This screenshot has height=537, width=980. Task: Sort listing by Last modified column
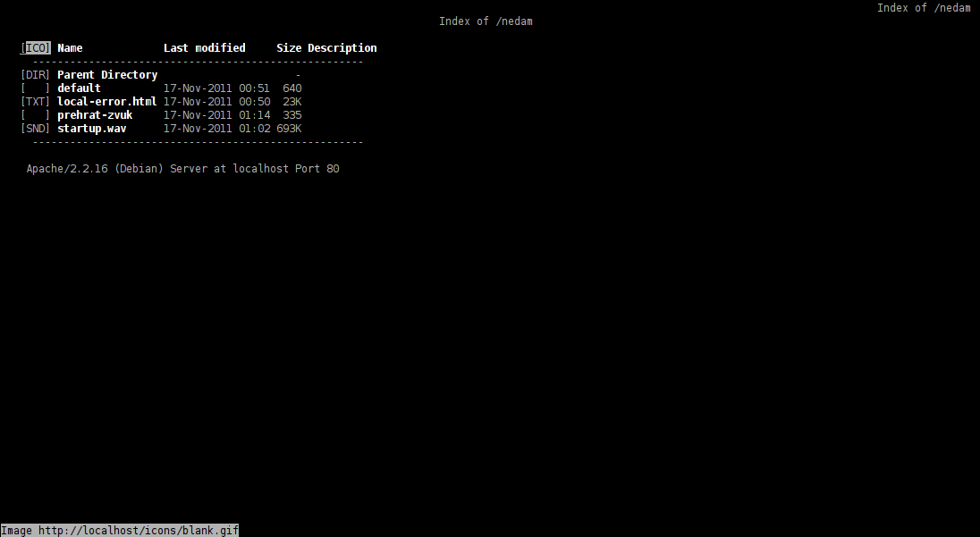(x=204, y=48)
